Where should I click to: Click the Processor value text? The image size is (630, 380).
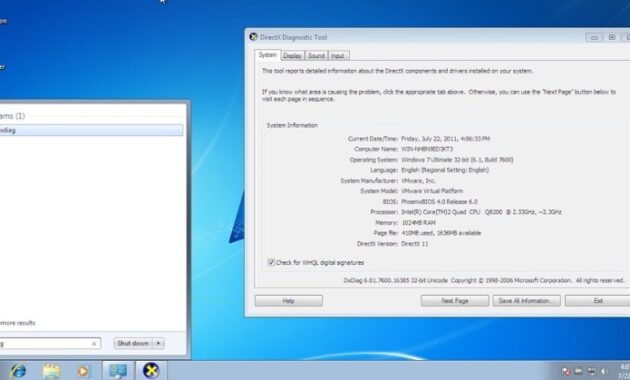point(481,212)
